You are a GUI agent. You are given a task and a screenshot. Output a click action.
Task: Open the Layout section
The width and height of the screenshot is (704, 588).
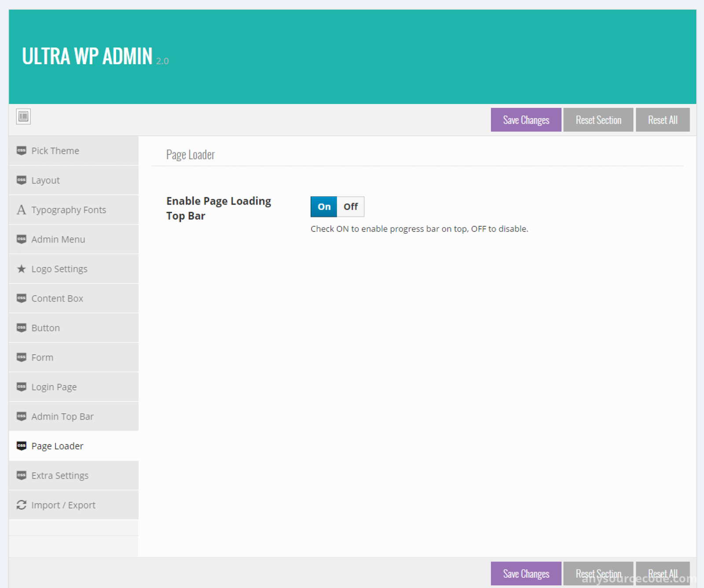pyautogui.click(x=73, y=180)
